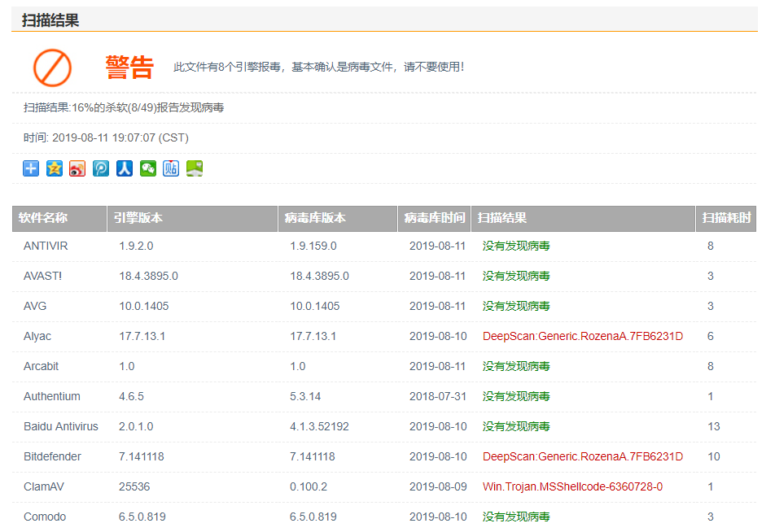Click Bitdefender's DeepScan:Generic.RozenaA result
Viewport: 775px width, 532px height.
pyautogui.click(x=583, y=457)
